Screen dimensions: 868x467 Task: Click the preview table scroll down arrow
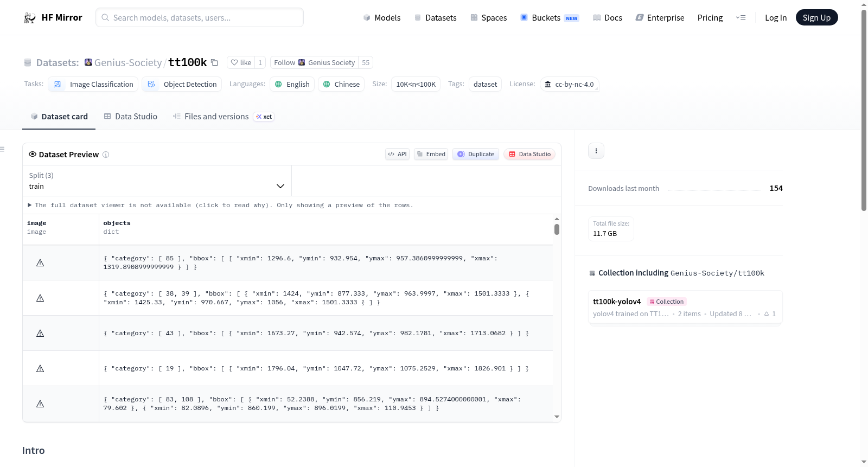(x=557, y=417)
